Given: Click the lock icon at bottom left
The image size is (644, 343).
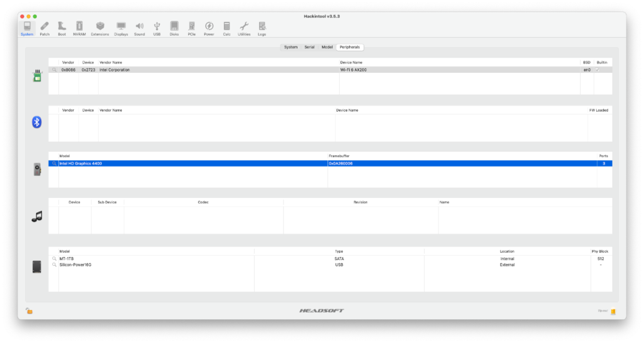Looking at the screenshot, I should click(x=29, y=311).
